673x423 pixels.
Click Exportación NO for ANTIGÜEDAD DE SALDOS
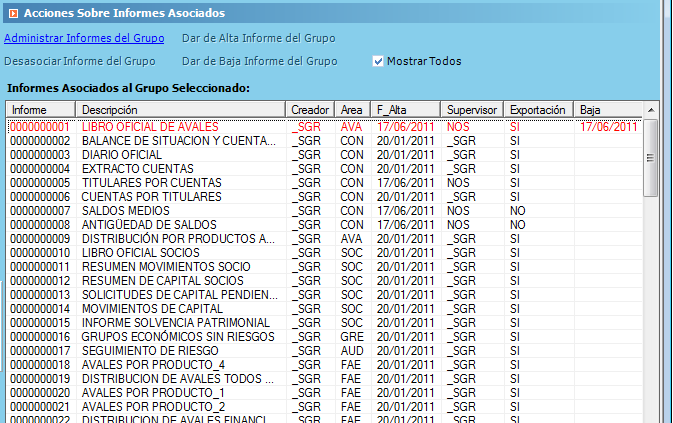pos(518,225)
